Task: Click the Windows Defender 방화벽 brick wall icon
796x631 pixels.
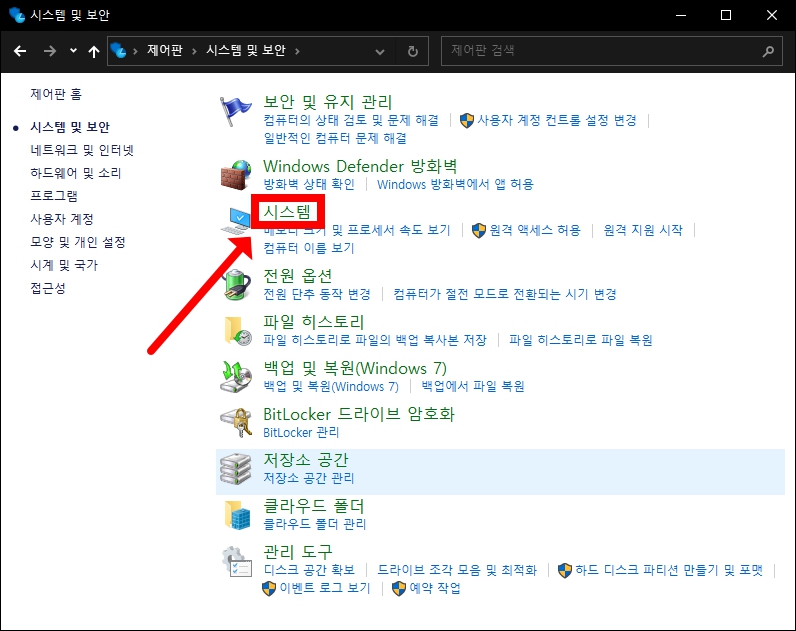Action: point(236,175)
